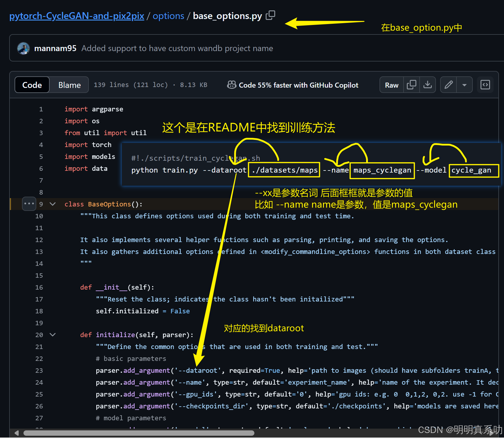Open the symbols panel
Viewport: 504px width, 439px height.
tap(485, 85)
